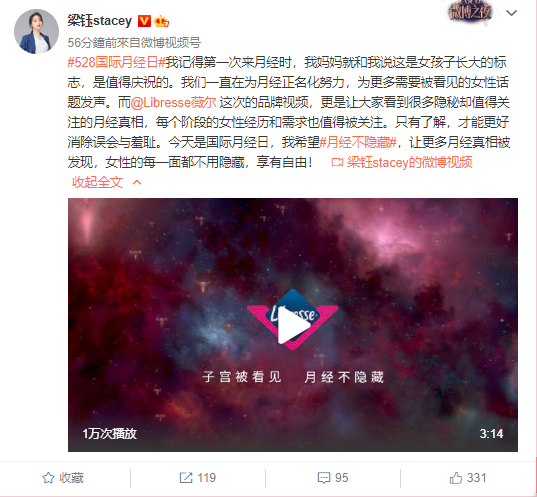Like the post with thumbs-up icon
Screen dimensions: 537x497
[x=456, y=477]
